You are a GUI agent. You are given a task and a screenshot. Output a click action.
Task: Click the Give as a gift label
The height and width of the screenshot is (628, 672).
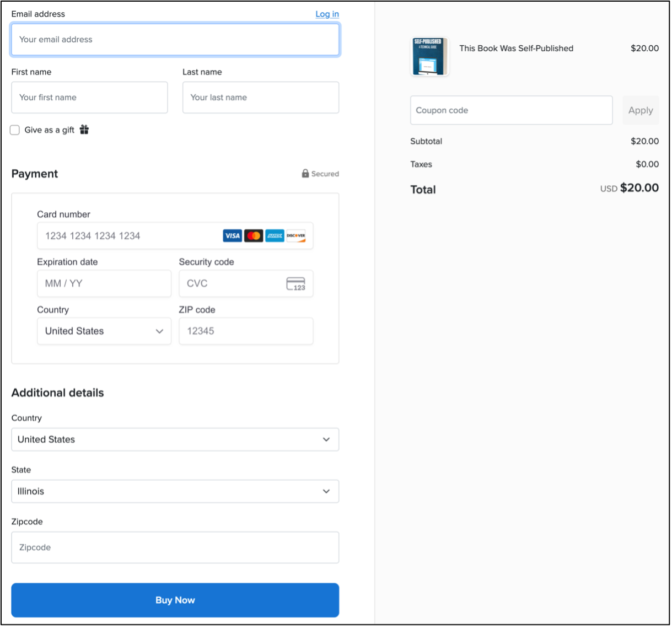50,130
